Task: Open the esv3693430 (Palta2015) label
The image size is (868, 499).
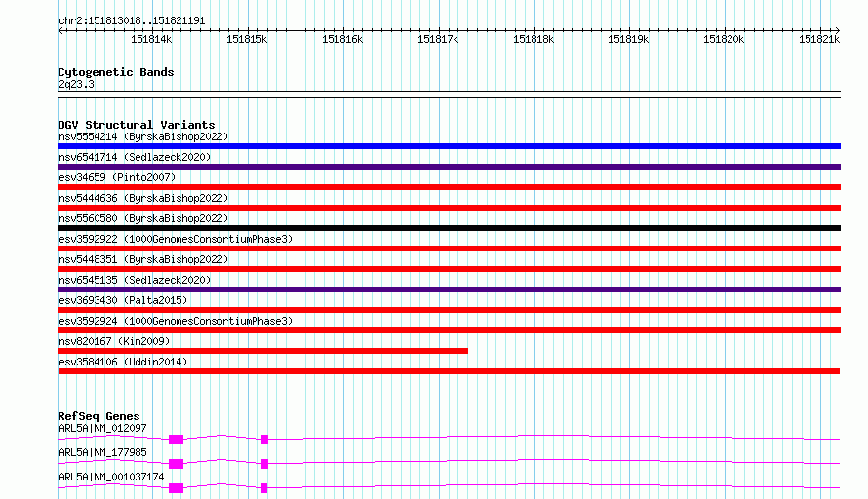Action: 123,300
